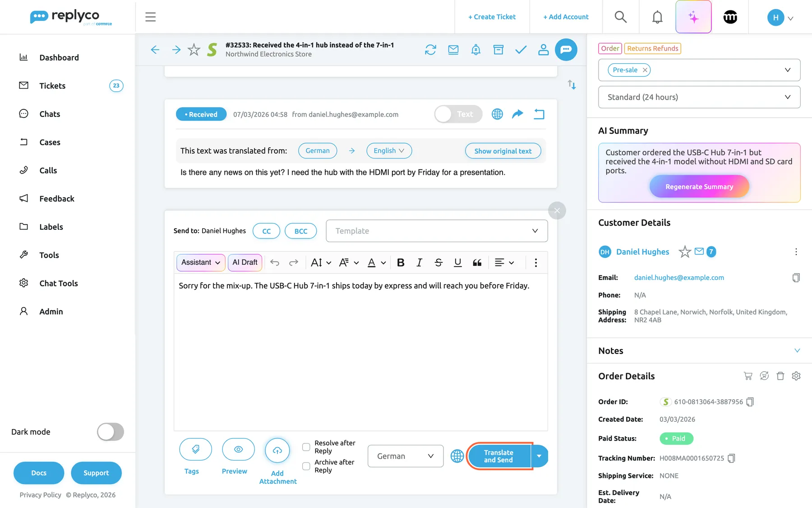Open the search magnifier icon
812x508 pixels.
point(621,17)
